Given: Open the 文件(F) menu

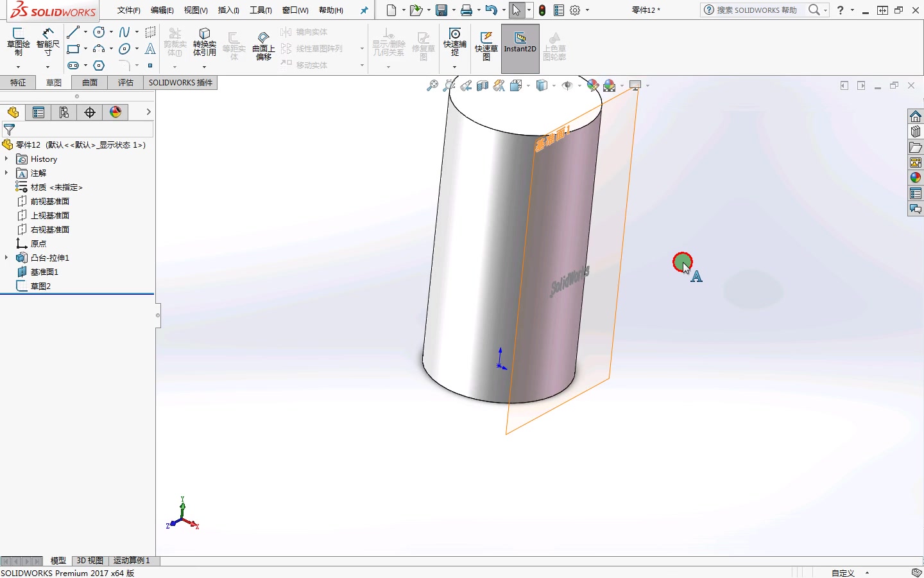Looking at the screenshot, I should click(129, 10).
